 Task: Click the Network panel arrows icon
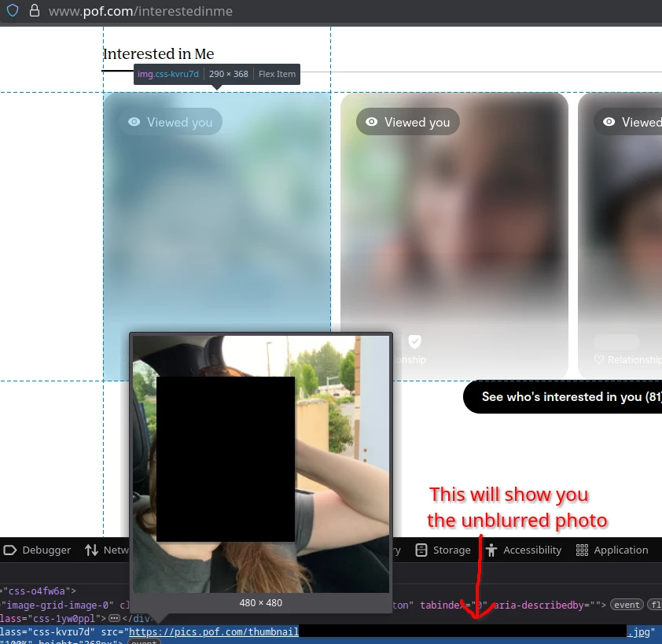pyautogui.click(x=92, y=550)
